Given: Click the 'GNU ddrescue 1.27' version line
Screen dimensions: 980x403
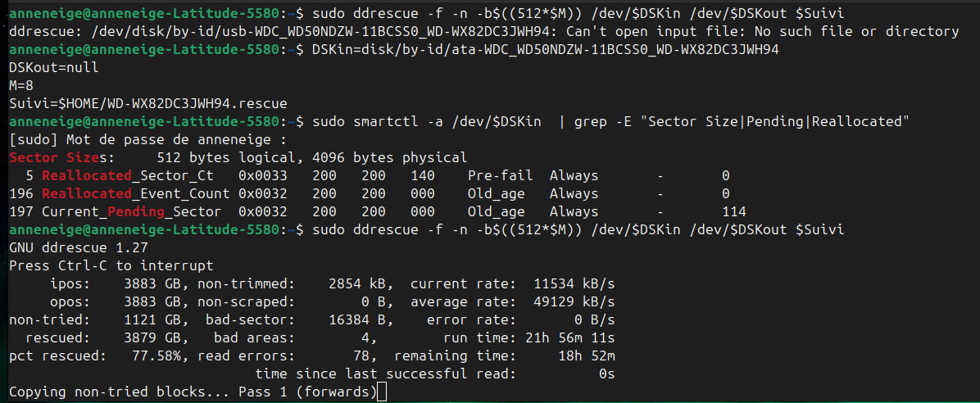Looking at the screenshot, I should point(78,248).
